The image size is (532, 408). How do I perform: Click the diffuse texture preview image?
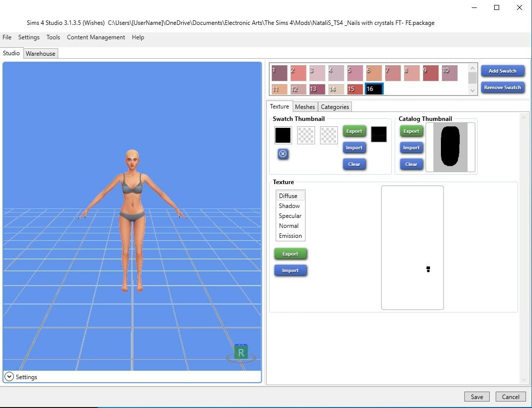pyautogui.click(x=412, y=248)
